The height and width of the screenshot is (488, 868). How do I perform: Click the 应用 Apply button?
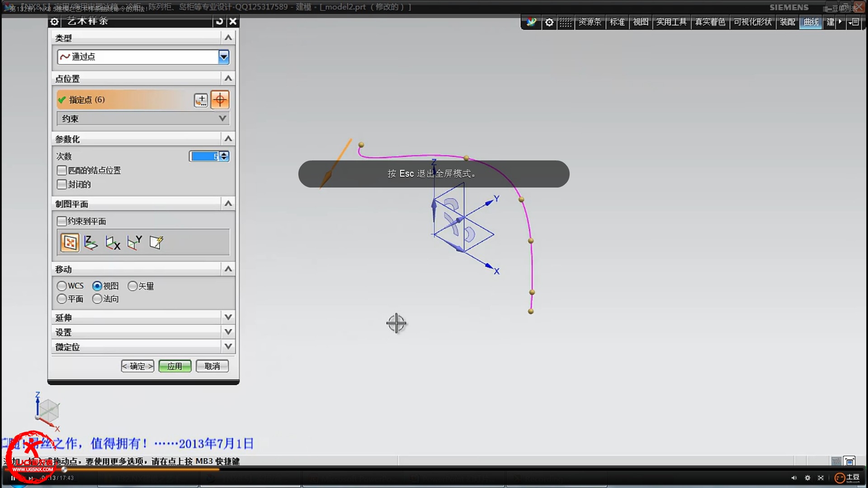click(x=175, y=366)
